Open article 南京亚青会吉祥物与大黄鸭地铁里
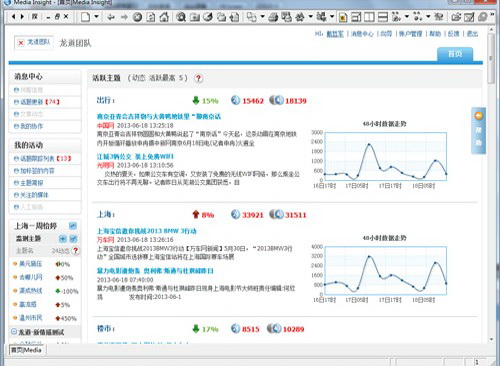Viewport: 500px width, 366px height. tap(159, 116)
